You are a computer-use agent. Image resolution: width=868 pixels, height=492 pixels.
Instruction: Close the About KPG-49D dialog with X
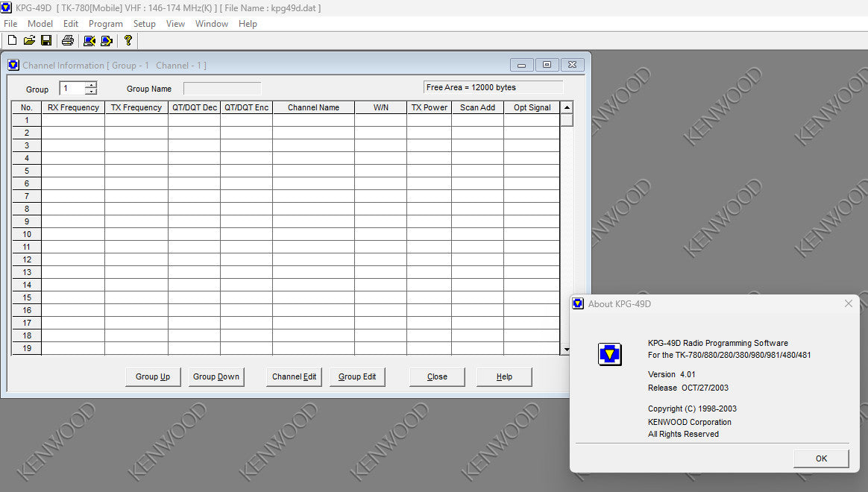click(x=848, y=303)
